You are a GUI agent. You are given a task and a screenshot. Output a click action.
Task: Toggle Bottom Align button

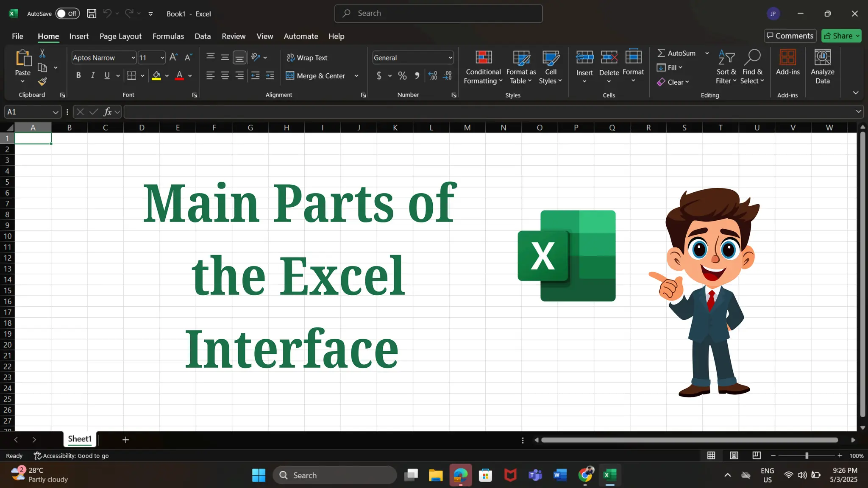click(x=239, y=57)
